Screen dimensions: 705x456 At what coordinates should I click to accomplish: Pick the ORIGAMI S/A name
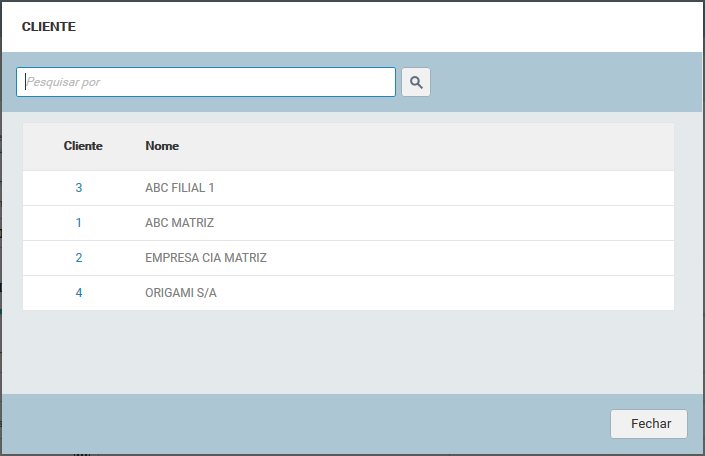point(181,293)
